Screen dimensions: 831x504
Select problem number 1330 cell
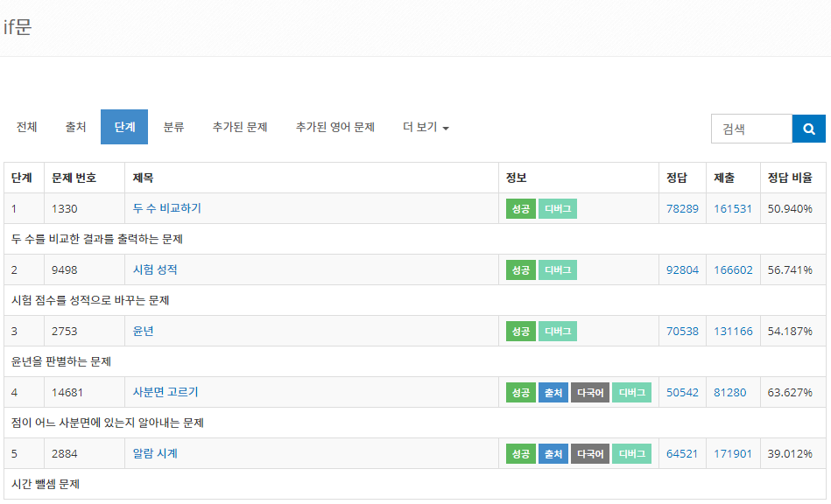[84, 208]
